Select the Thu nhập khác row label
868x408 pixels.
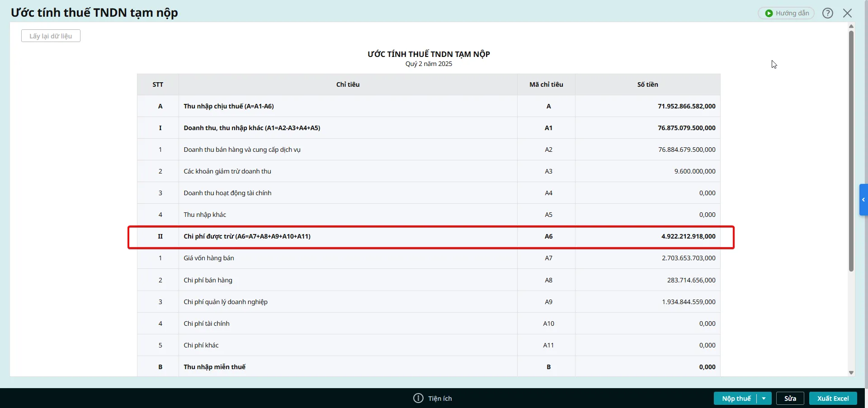click(205, 215)
